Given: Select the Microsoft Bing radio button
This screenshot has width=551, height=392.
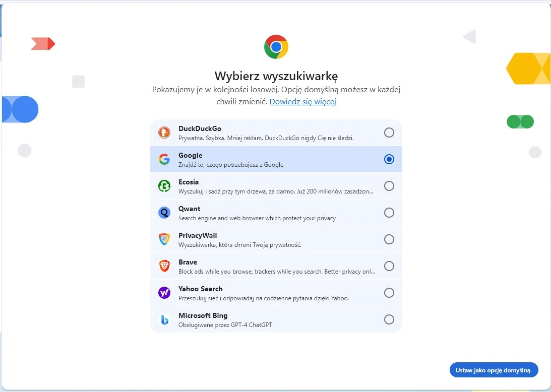Looking at the screenshot, I should [389, 319].
